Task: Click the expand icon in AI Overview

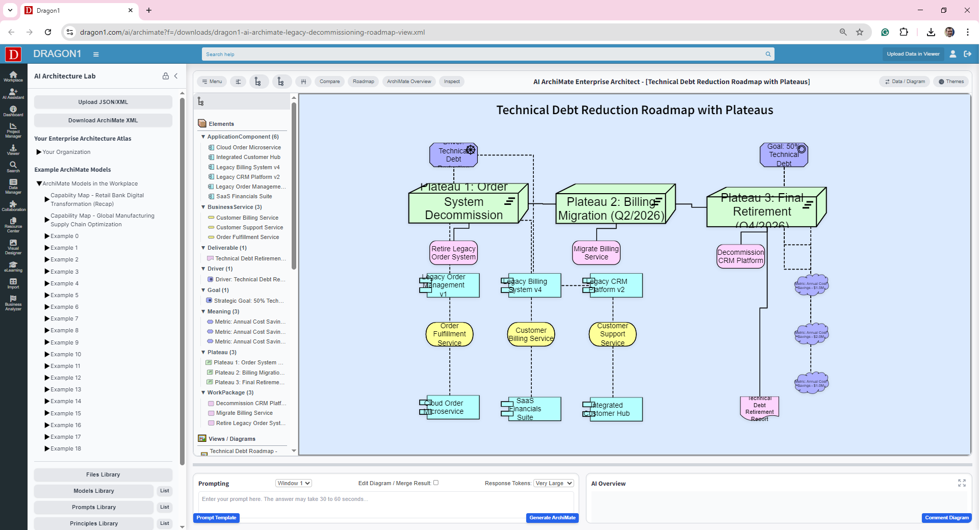Action: click(x=962, y=483)
